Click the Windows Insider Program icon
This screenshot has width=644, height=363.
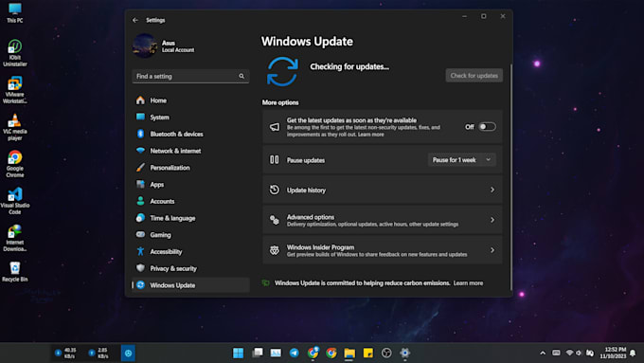coord(275,250)
